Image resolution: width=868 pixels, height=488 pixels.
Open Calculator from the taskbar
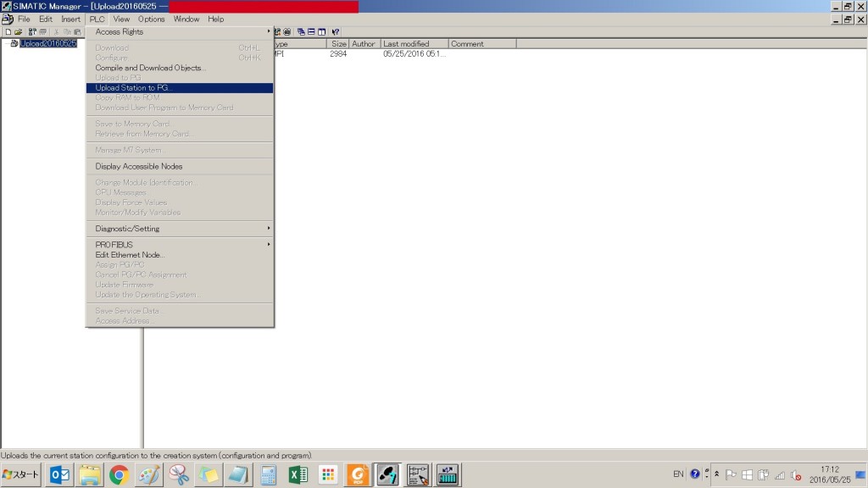point(269,474)
